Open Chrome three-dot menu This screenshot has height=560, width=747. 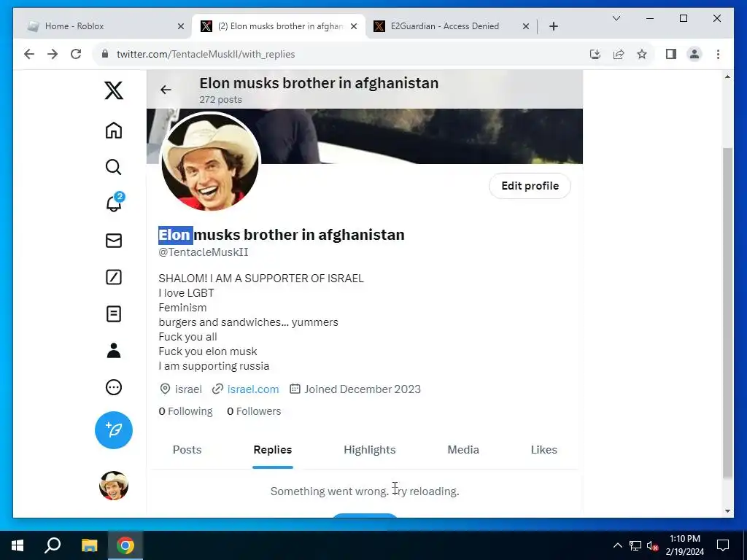click(718, 54)
